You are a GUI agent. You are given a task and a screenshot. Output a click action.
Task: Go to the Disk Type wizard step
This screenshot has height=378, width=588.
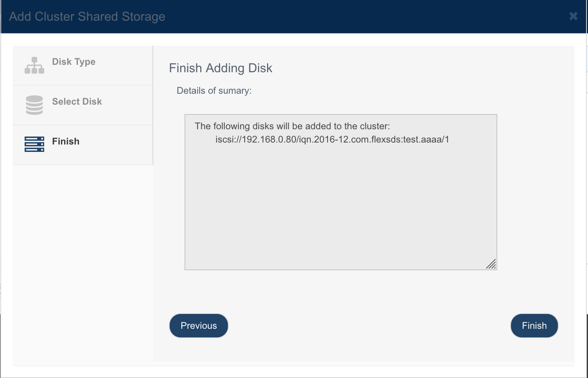coord(83,66)
